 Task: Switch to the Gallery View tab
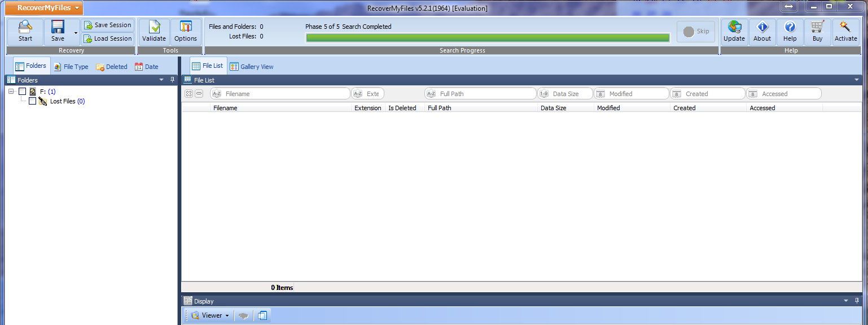tap(252, 67)
